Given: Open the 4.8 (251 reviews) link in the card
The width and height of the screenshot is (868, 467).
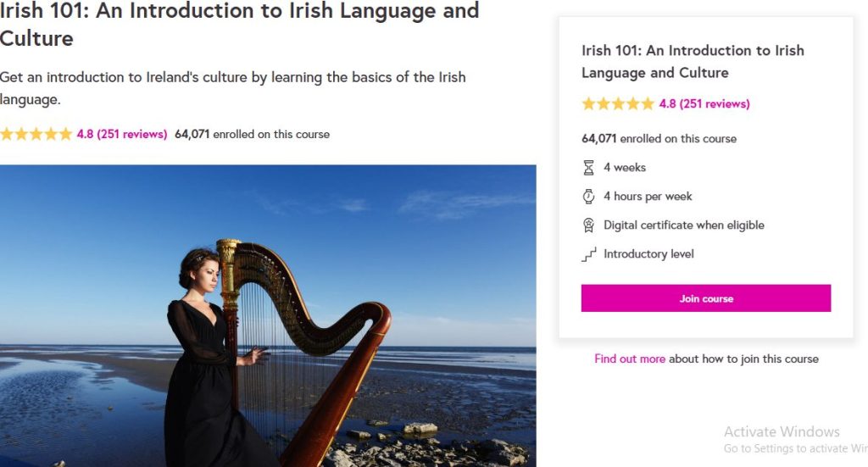Looking at the screenshot, I should click(704, 104).
